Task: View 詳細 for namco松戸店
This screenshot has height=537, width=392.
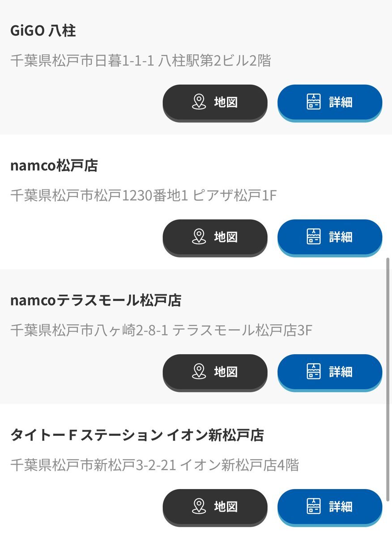Action: [330, 238]
